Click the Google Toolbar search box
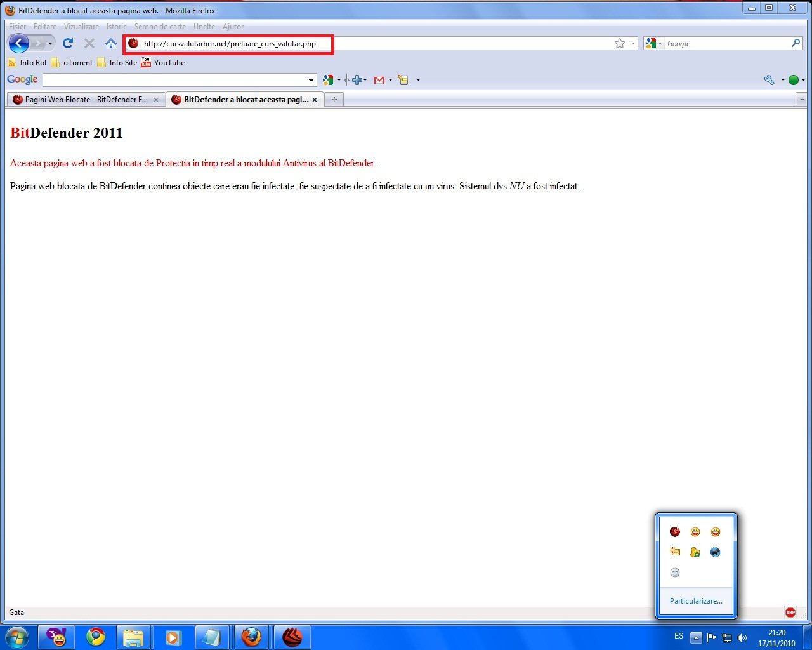This screenshot has width=812, height=650. pos(174,80)
